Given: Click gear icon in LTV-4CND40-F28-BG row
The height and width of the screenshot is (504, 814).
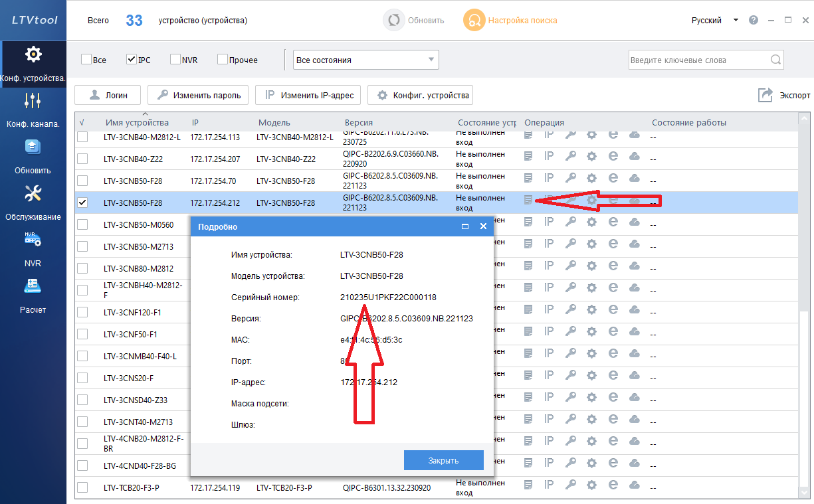Looking at the screenshot, I should (x=591, y=463).
